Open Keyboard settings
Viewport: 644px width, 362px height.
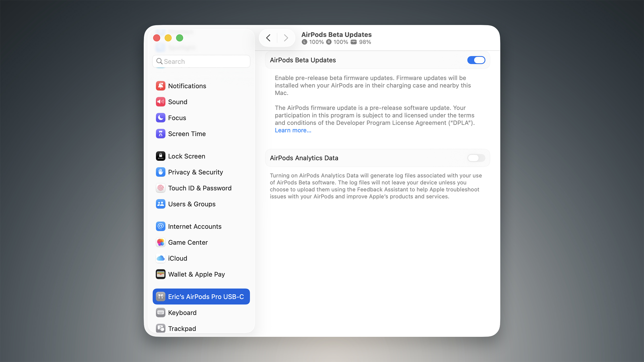point(201,313)
